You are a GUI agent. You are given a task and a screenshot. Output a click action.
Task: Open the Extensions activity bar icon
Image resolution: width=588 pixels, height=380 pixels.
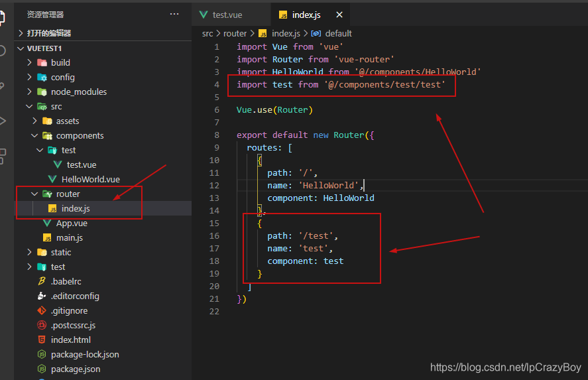3,156
